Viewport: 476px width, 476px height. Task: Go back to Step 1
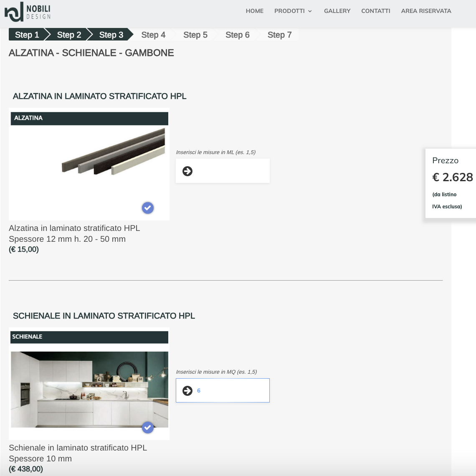27,35
